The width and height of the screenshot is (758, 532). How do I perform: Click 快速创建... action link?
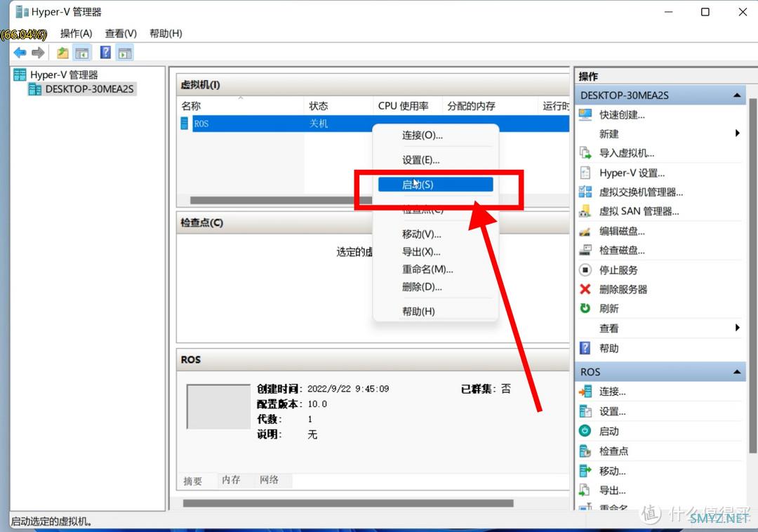pyautogui.click(x=622, y=115)
